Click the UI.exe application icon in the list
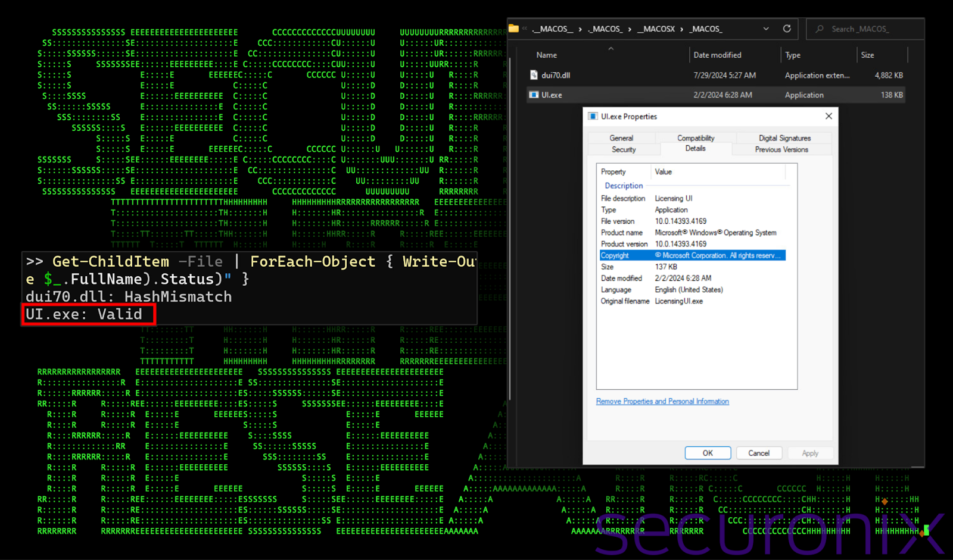The image size is (953, 560). coord(534,95)
